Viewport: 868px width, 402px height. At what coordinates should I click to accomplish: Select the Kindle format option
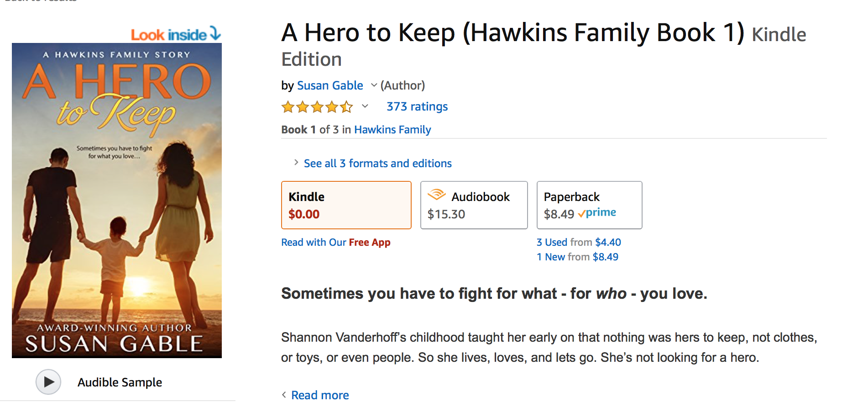(x=346, y=205)
